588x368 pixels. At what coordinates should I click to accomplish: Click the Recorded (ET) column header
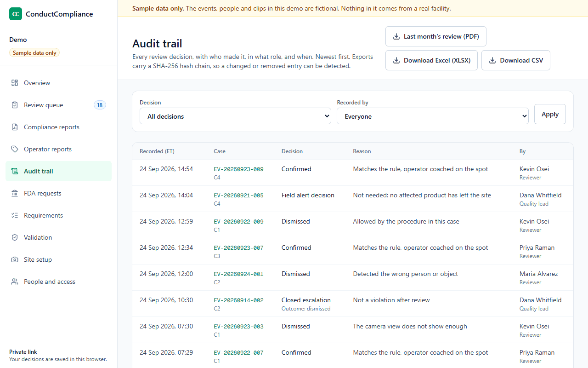click(x=157, y=151)
